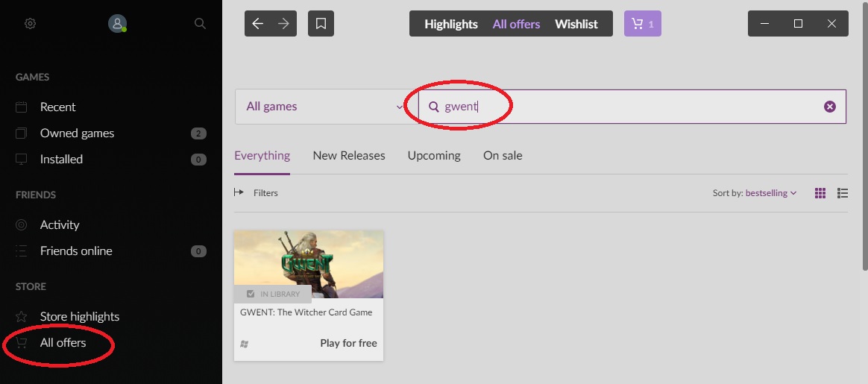Clear the search with the X icon

pyautogui.click(x=829, y=107)
